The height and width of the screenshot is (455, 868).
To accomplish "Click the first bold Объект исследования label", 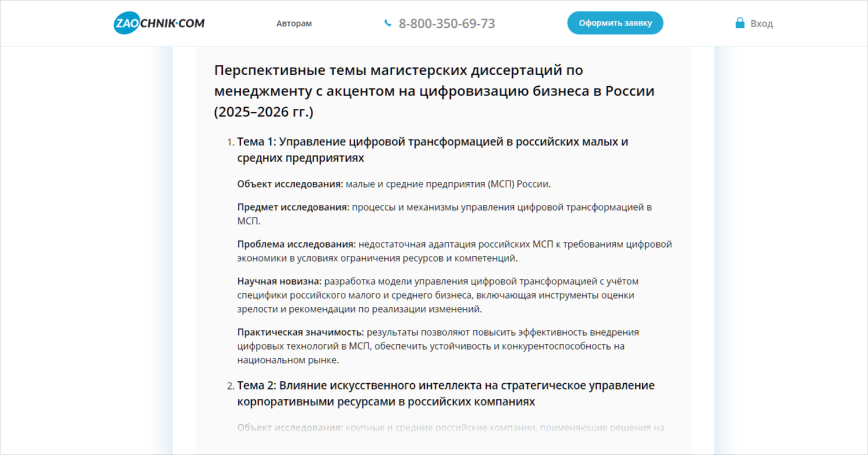I will point(290,184).
